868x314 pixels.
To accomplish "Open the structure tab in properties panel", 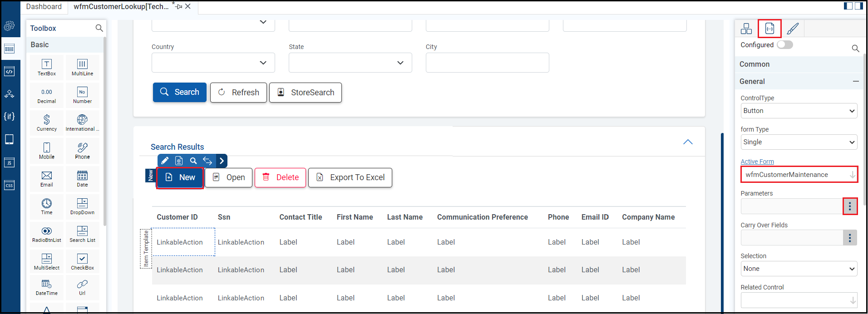I will 746,29.
